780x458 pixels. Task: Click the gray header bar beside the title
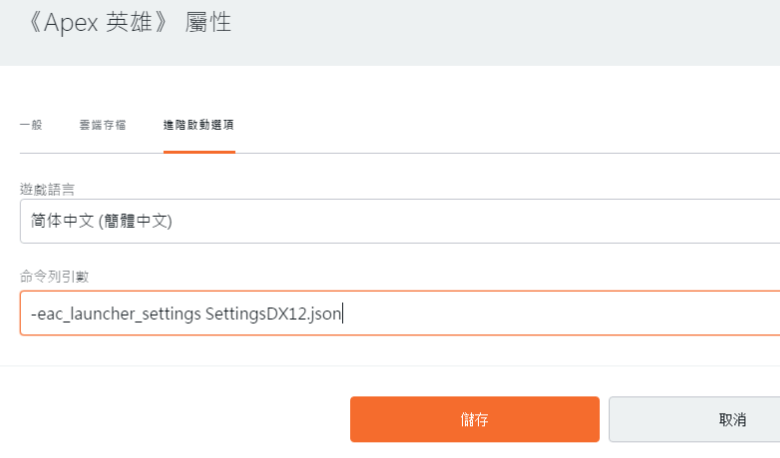(x=500, y=30)
